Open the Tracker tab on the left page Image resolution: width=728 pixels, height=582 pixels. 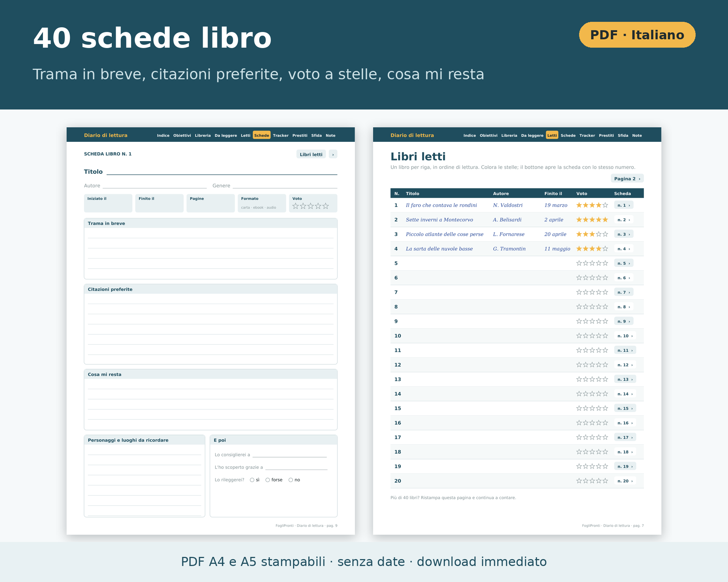[281, 135]
